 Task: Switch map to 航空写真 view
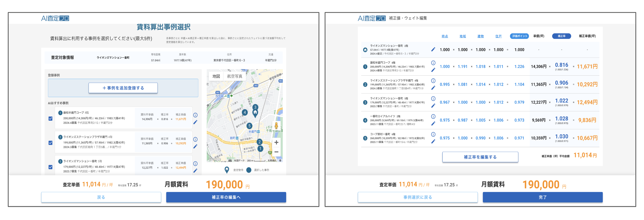tap(235, 76)
